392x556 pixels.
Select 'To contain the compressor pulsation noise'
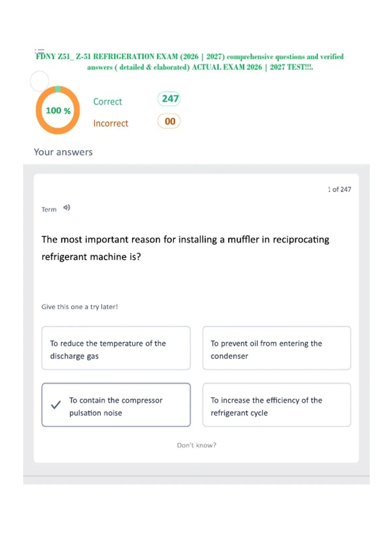pyautogui.click(x=116, y=405)
